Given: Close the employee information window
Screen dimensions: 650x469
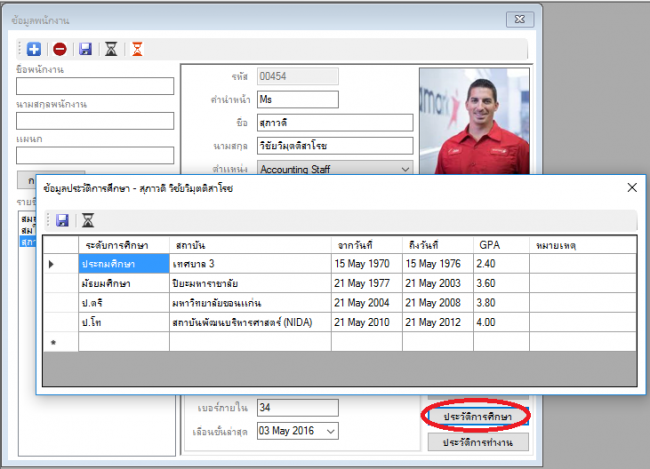Looking at the screenshot, I should pyautogui.click(x=520, y=19).
